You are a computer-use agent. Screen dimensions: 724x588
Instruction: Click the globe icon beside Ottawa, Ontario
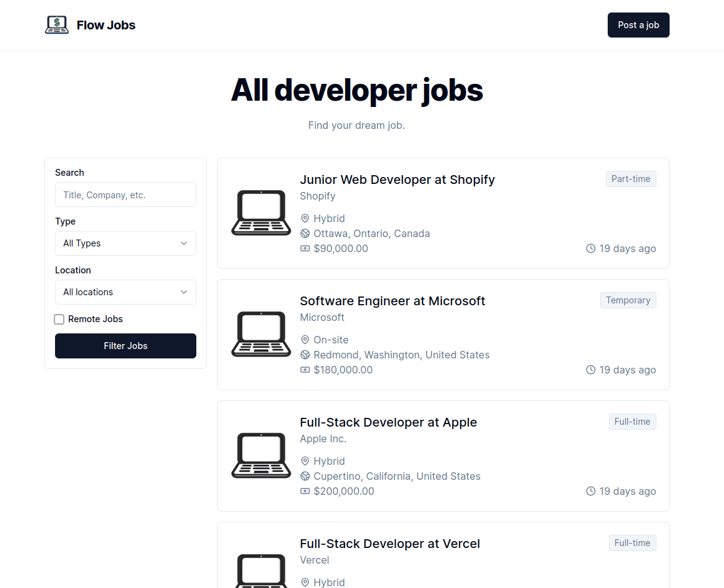point(304,233)
